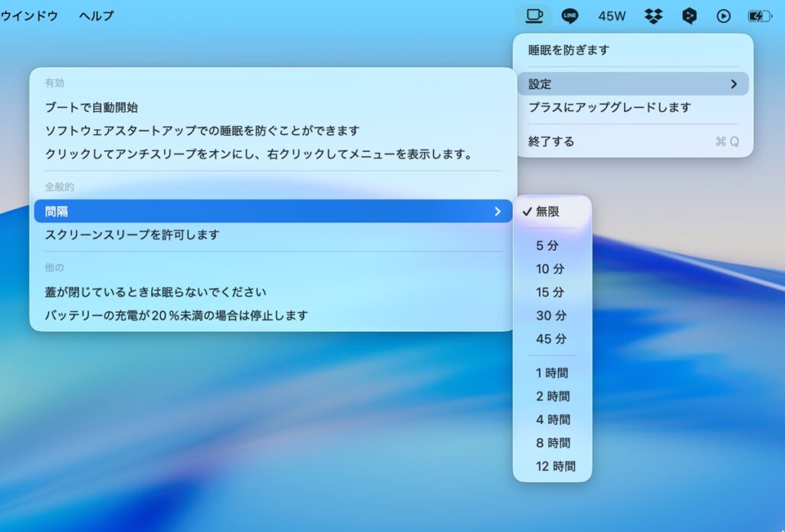Expand the 間隔 submenu arrow
The height and width of the screenshot is (532, 785).
498,212
